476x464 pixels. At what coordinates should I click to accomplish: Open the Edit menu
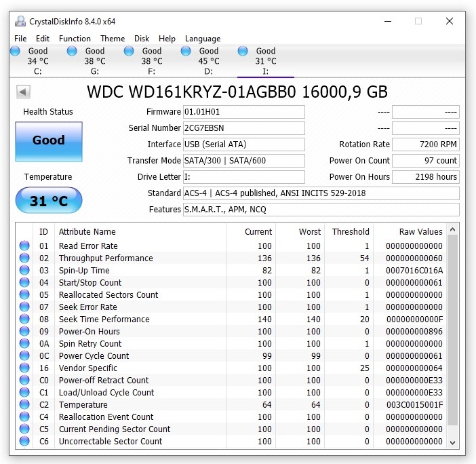click(43, 39)
